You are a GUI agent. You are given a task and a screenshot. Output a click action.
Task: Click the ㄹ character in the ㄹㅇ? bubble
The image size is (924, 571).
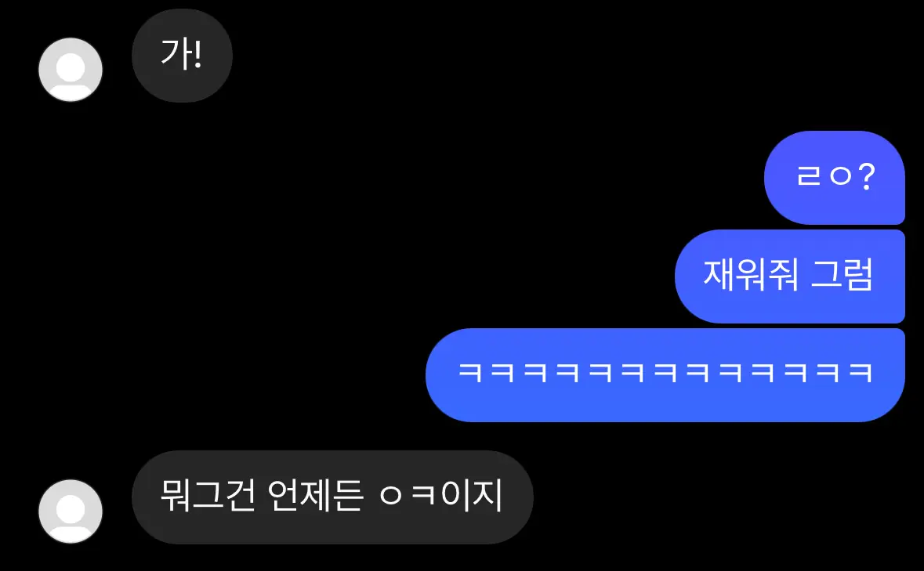pos(809,175)
